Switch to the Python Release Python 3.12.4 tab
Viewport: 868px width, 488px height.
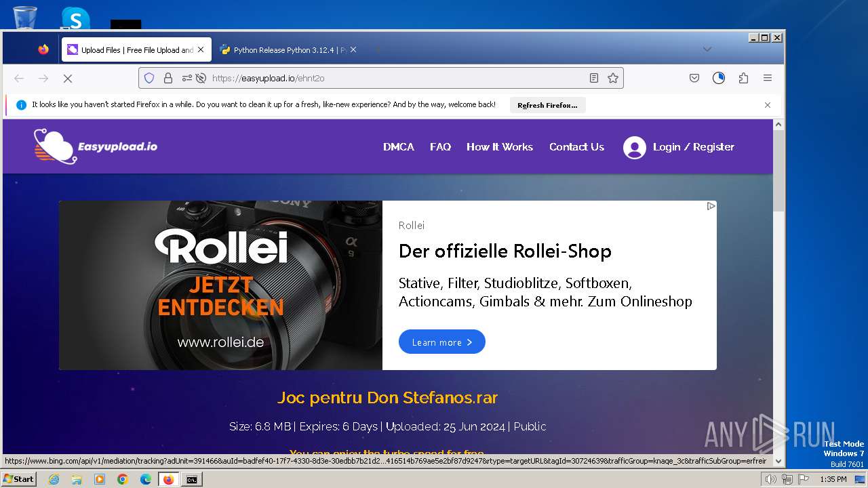pyautogui.click(x=289, y=49)
